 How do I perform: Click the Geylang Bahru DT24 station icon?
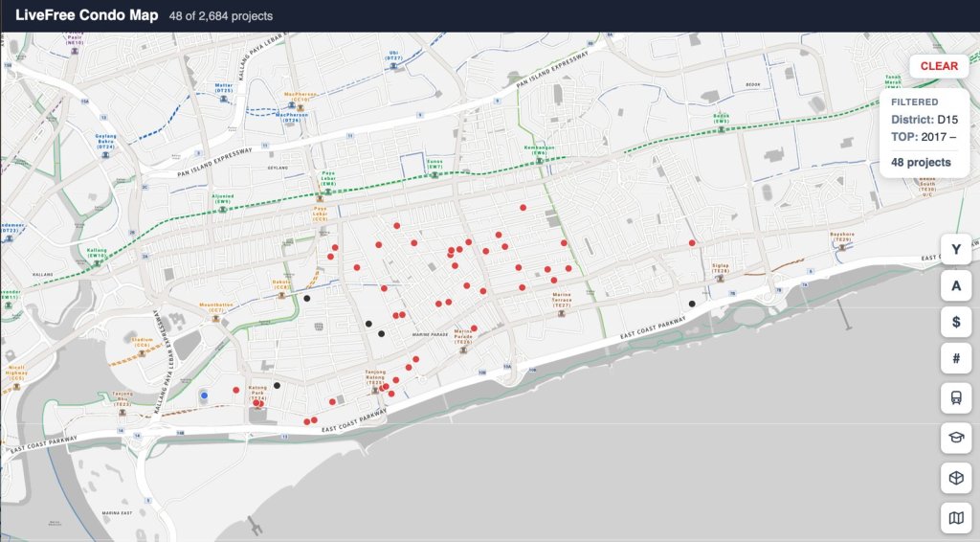point(105,154)
